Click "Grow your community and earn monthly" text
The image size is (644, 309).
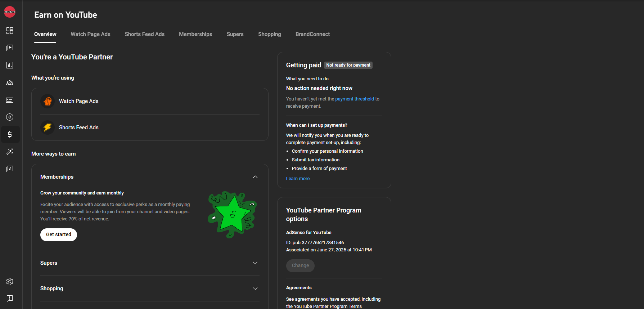pos(82,193)
